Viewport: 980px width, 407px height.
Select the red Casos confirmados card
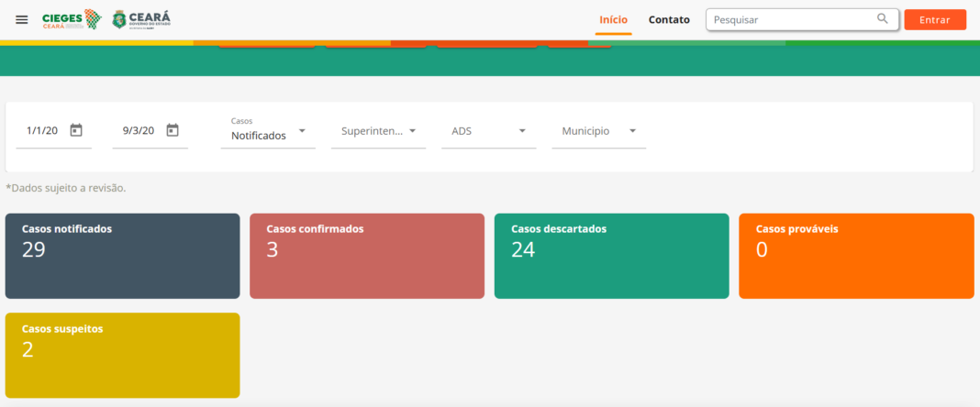point(367,256)
